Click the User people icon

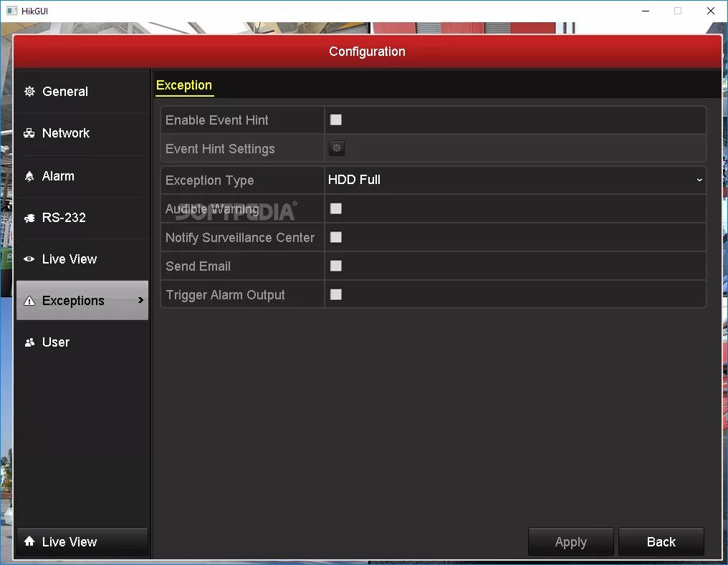tap(29, 342)
